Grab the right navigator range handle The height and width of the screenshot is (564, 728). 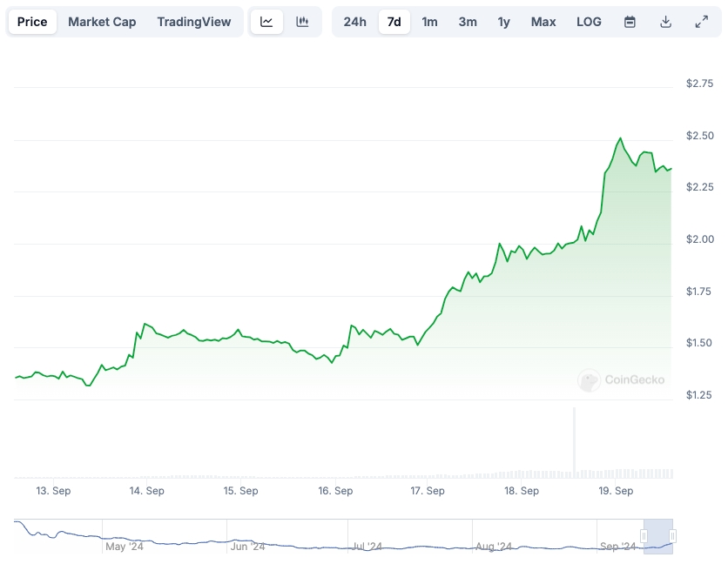coord(672,536)
